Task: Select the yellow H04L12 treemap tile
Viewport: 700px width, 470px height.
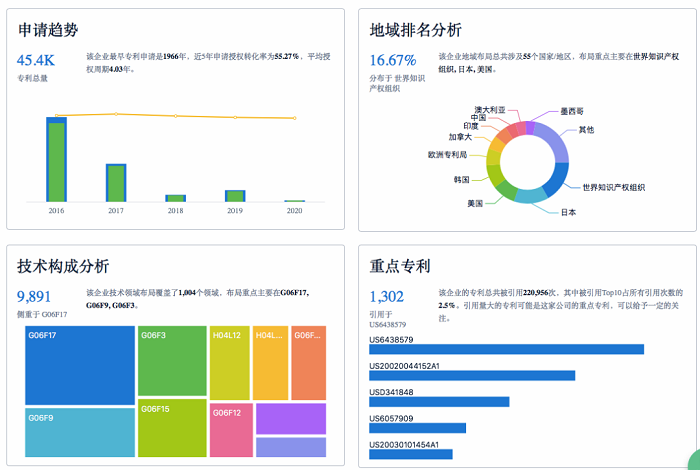Action: click(229, 362)
